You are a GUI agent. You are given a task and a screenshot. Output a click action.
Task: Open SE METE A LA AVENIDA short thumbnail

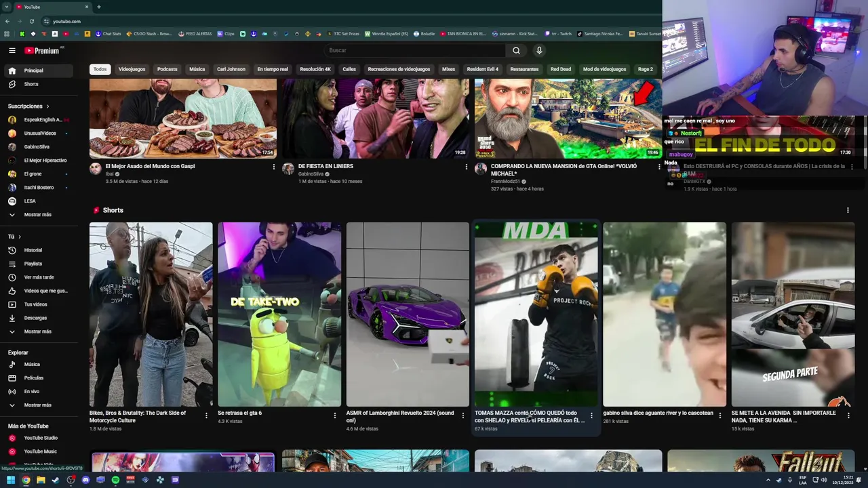(x=793, y=314)
